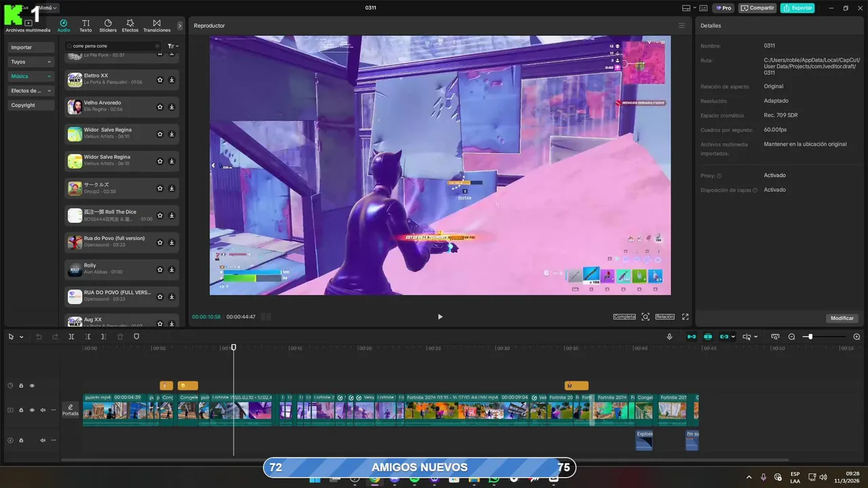Clear the search text
The image size is (868, 488).
157,46
